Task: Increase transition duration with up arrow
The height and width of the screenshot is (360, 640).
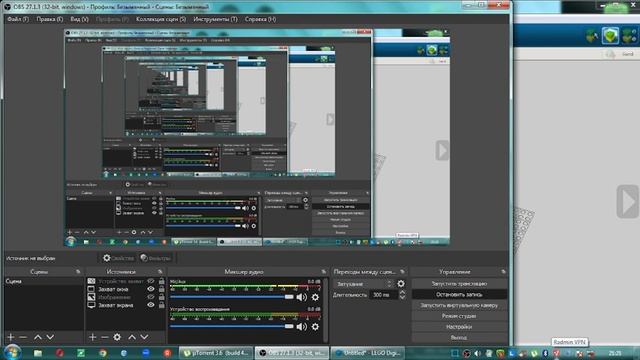Action: pos(402,292)
